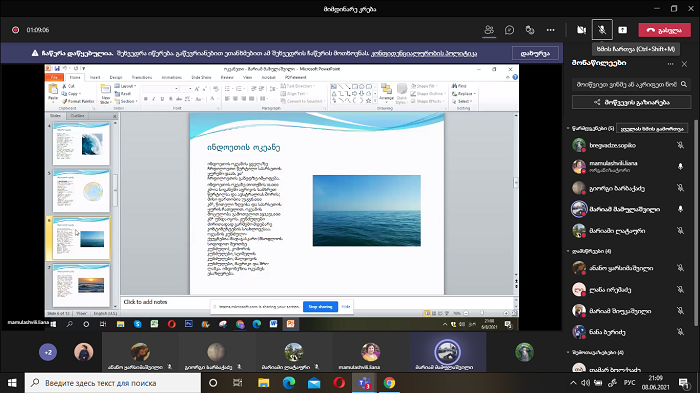
Task: Open the participants panel icon in meeting toolbar
Action: pos(489,30)
